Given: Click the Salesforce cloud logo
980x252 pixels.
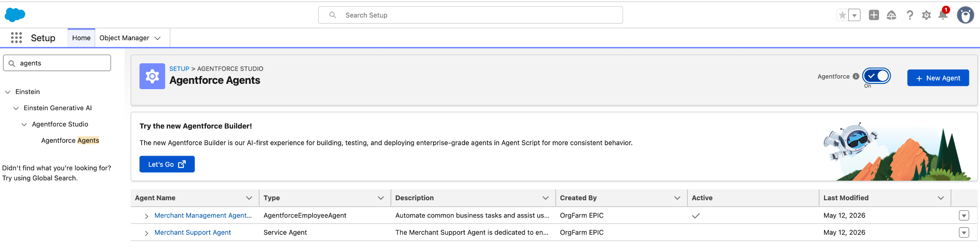Looking at the screenshot, I should click(x=15, y=15).
